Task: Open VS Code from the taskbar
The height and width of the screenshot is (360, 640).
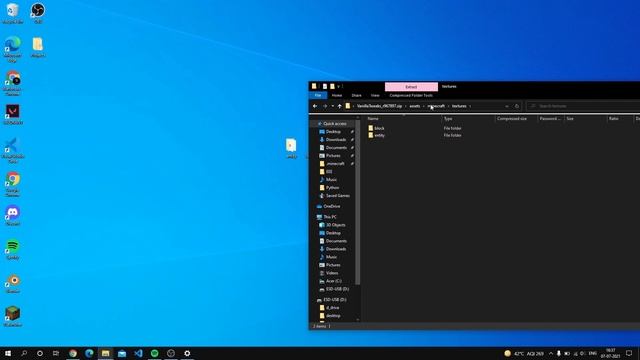Action: 138,353
